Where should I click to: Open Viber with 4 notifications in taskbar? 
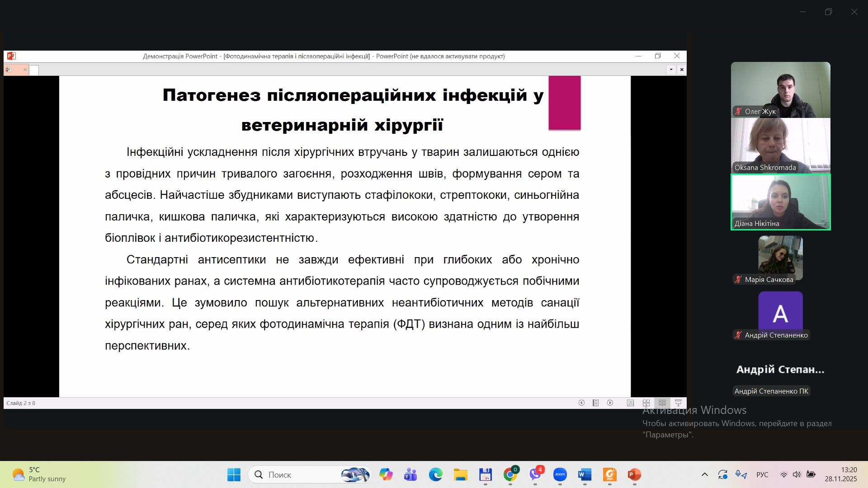pos(535,474)
